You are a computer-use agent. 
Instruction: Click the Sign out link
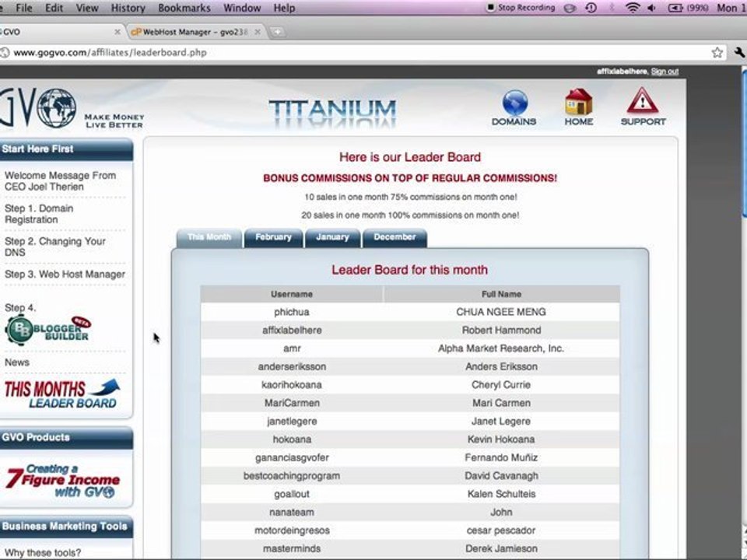tap(665, 72)
